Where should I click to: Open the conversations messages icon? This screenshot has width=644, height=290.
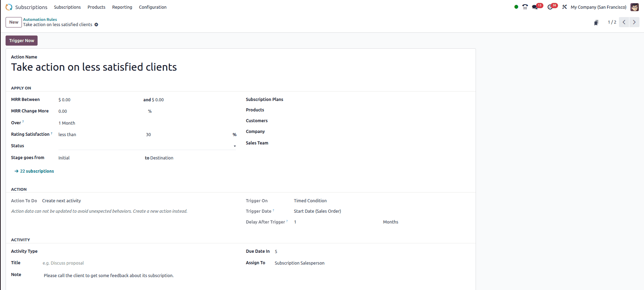(x=535, y=7)
